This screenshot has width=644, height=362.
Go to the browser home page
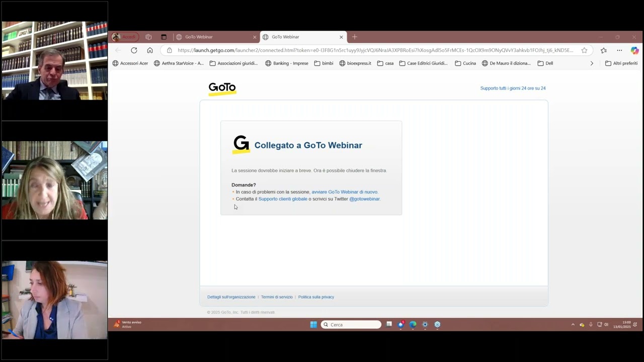pos(150,50)
